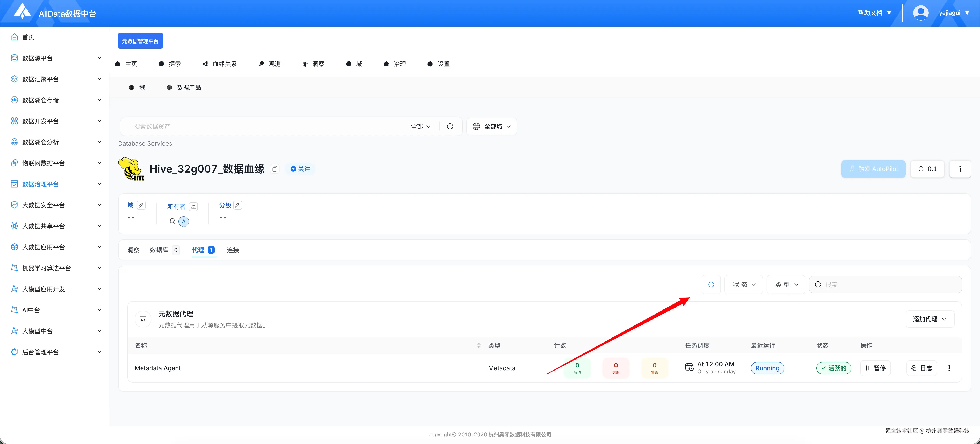Open the 全部 search scope dropdown
Viewport: 980px width, 444px height.
tap(420, 126)
